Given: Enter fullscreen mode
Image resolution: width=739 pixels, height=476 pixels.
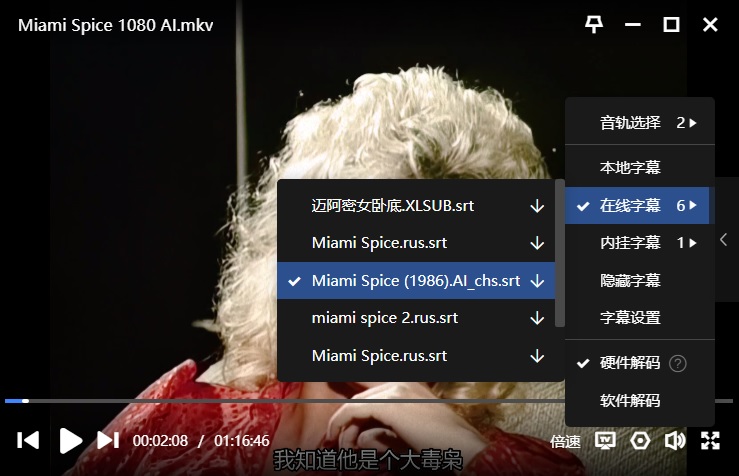Looking at the screenshot, I should 710,440.
